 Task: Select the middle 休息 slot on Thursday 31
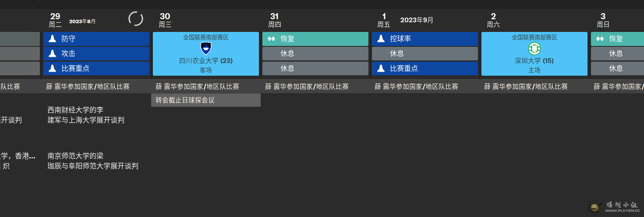[x=315, y=54]
